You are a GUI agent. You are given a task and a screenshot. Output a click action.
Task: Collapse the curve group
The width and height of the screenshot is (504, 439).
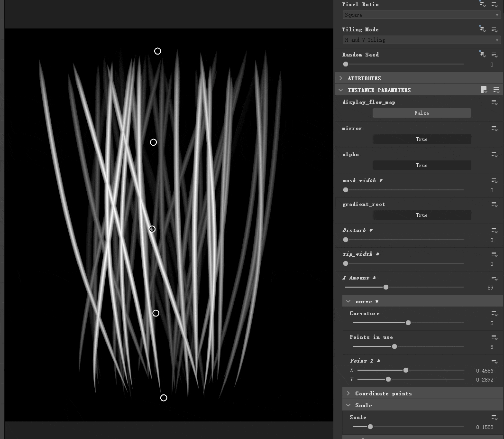tap(348, 301)
